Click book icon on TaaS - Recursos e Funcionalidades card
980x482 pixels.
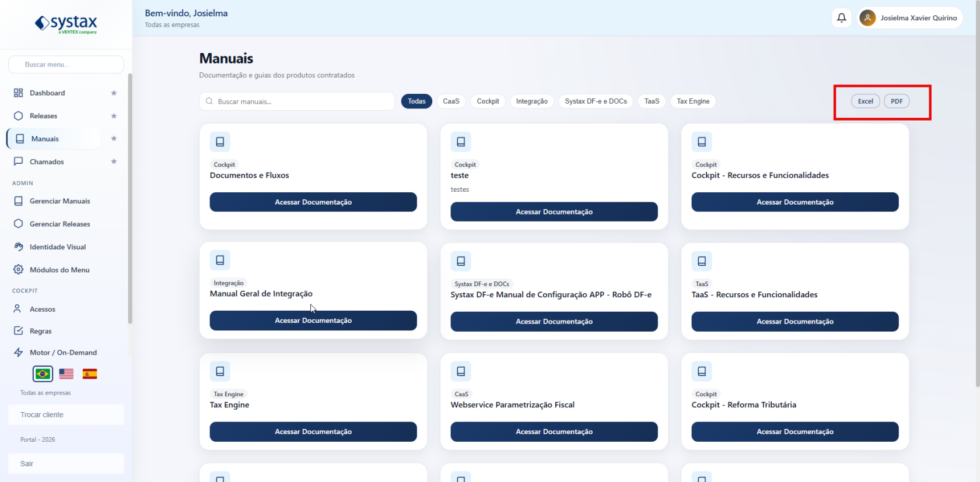702,261
